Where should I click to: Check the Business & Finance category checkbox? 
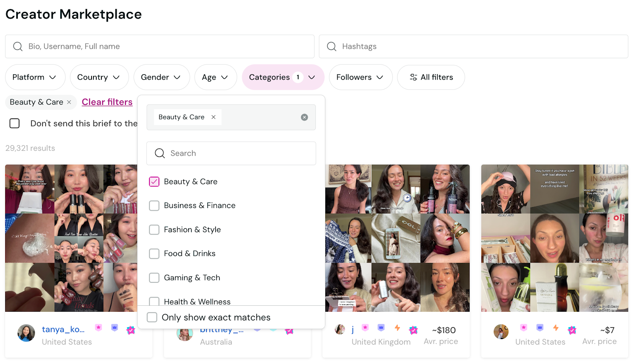154,206
